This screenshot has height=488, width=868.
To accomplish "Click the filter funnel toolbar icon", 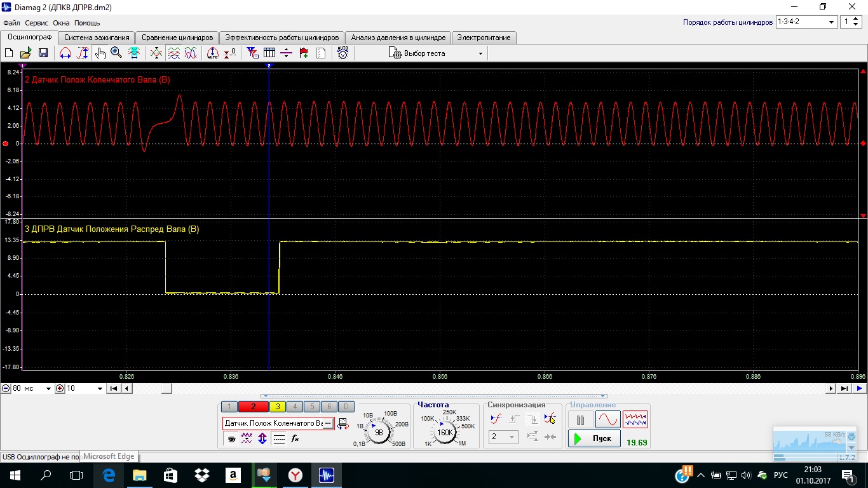I will (252, 53).
